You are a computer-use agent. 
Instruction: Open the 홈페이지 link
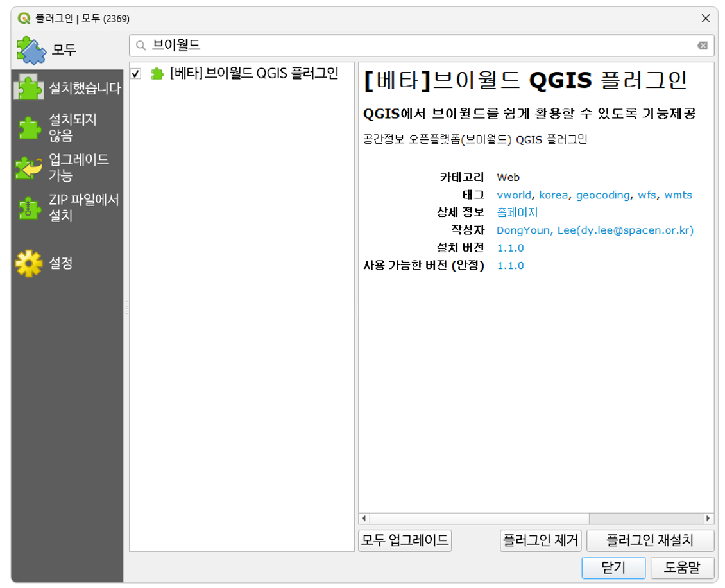[517, 212]
